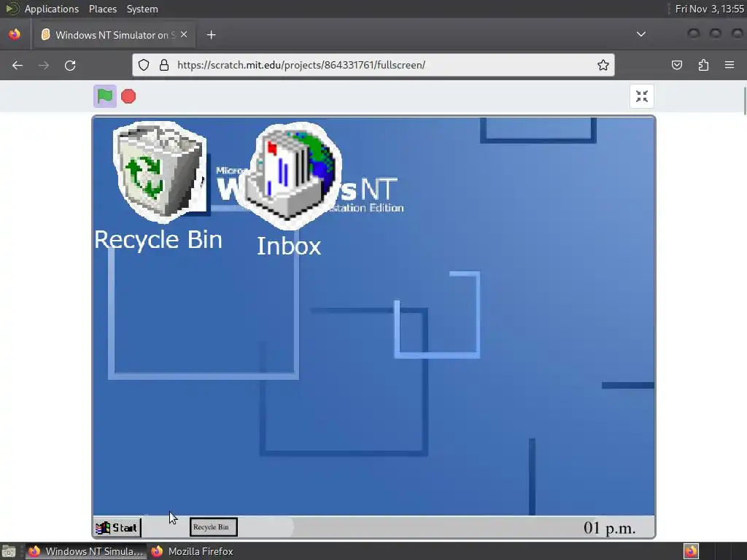Image resolution: width=747 pixels, height=560 pixels.
Task: Click the Inbox label text
Action: point(289,246)
